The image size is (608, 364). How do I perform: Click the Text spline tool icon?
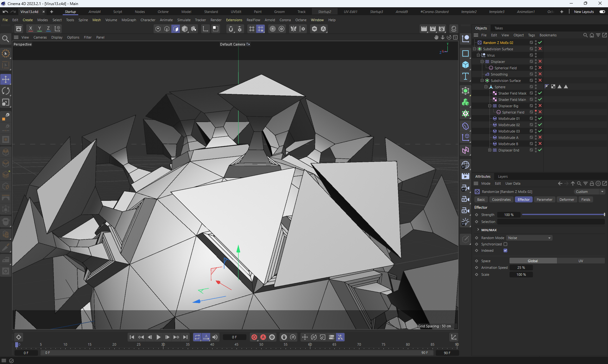pyautogui.click(x=465, y=76)
